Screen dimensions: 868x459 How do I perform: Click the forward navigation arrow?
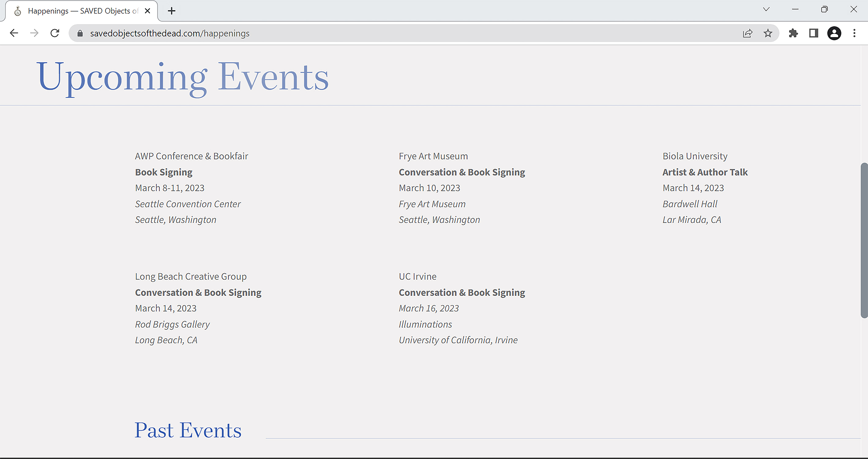34,33
